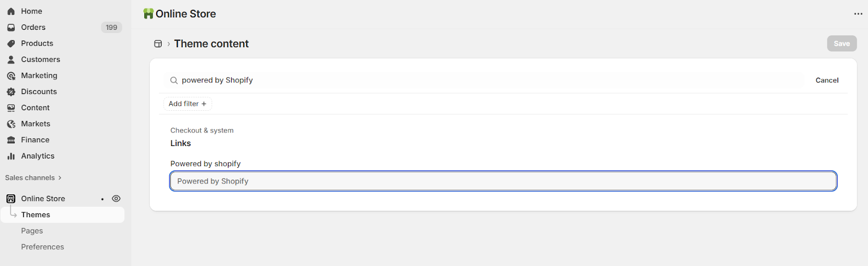Click the Analytics bar chart icon
This screenshot has width=868, height=266.
pyautogui.click(x=11, y=156)
